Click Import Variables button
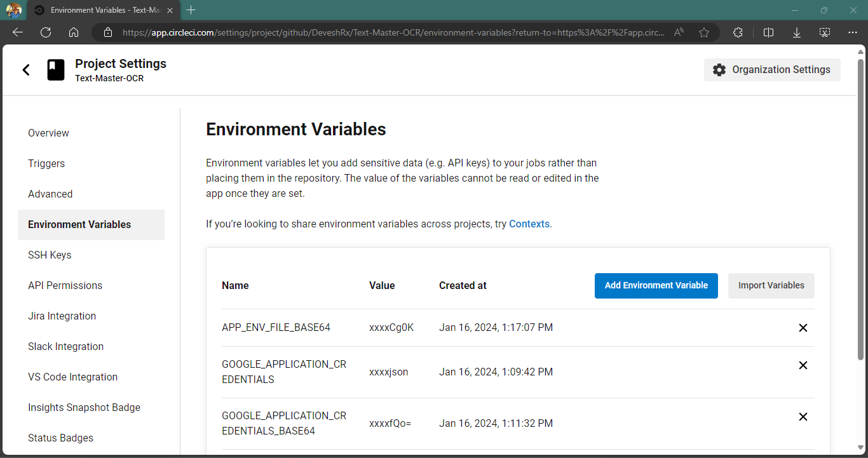 point(771,286)
